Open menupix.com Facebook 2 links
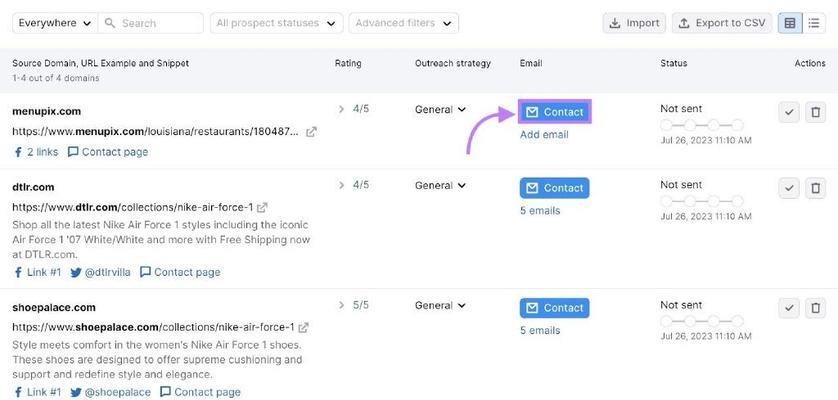Screen dimensions: 838x400 [36, 152]
